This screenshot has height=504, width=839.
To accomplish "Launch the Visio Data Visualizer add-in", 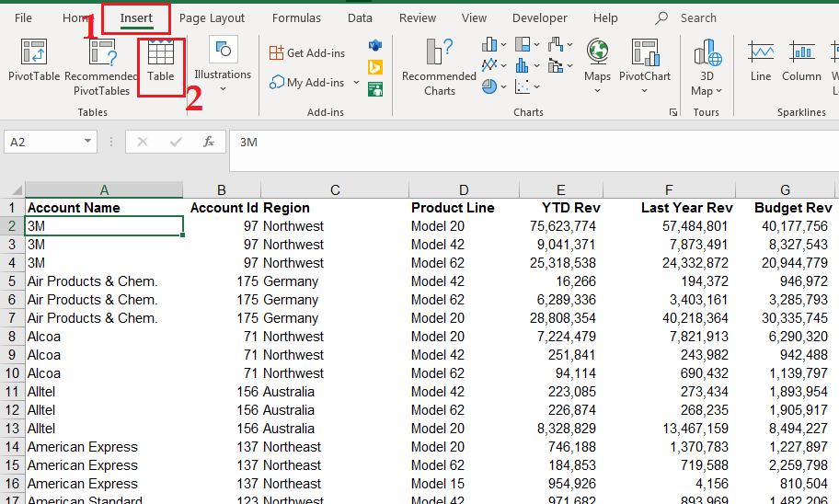I will tap(375, 45).
